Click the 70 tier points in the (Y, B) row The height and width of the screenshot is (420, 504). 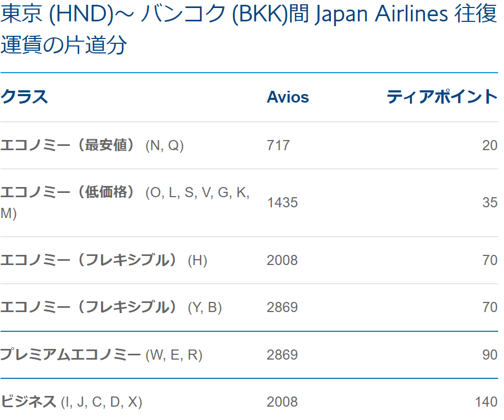click(x=490, y=308)
